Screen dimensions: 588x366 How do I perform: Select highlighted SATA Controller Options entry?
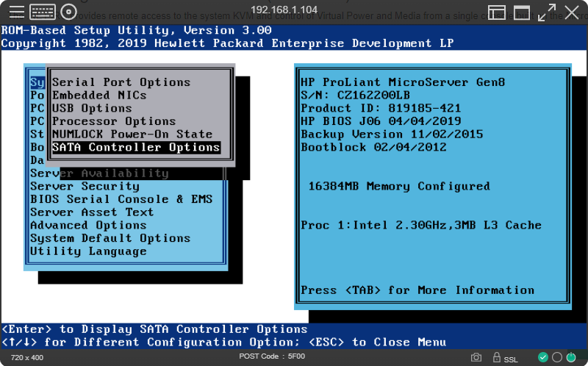(x=136, y=148)
